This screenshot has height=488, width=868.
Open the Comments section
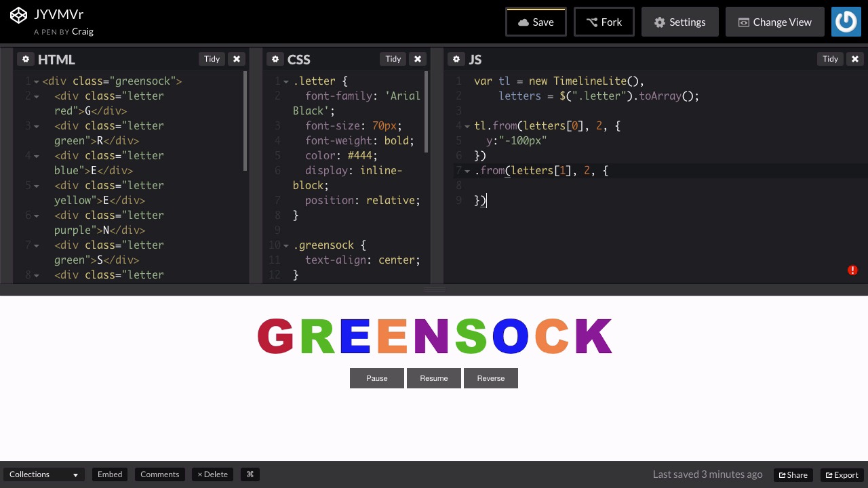click(x=160, y=474)
